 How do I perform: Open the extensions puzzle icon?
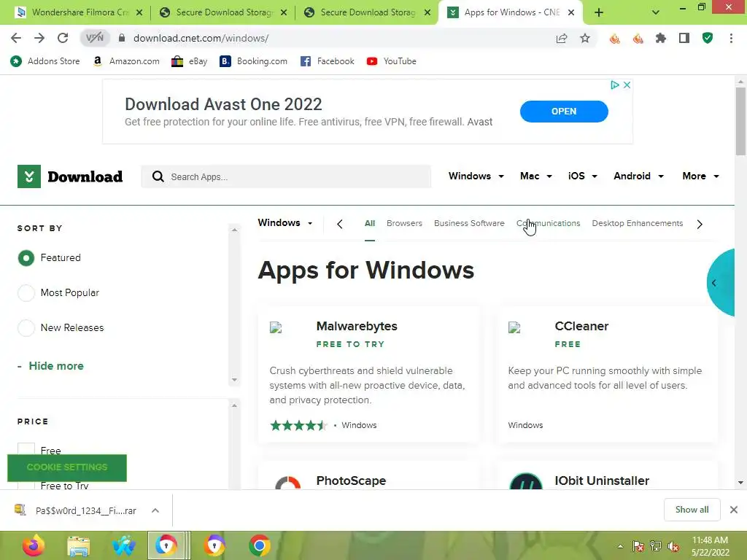click(661, 38)
